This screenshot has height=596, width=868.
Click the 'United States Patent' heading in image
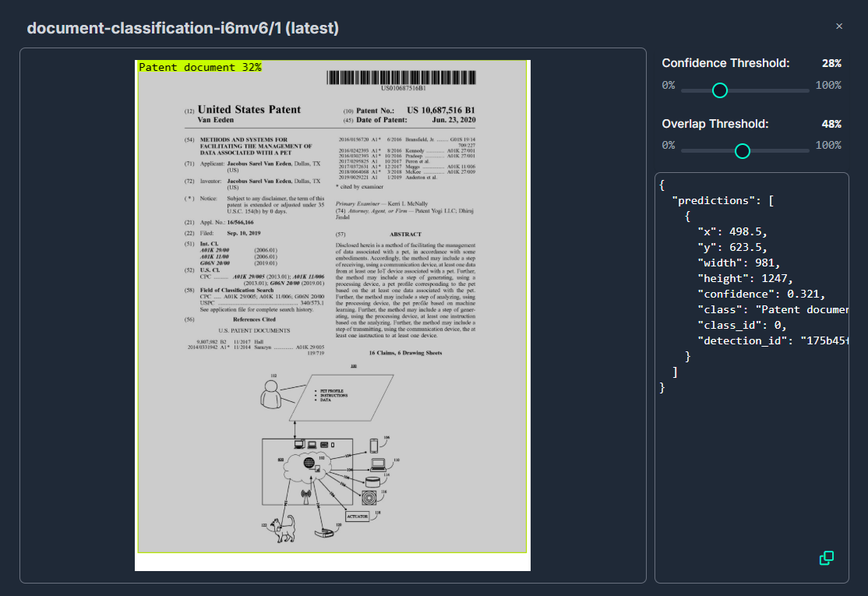249,110
